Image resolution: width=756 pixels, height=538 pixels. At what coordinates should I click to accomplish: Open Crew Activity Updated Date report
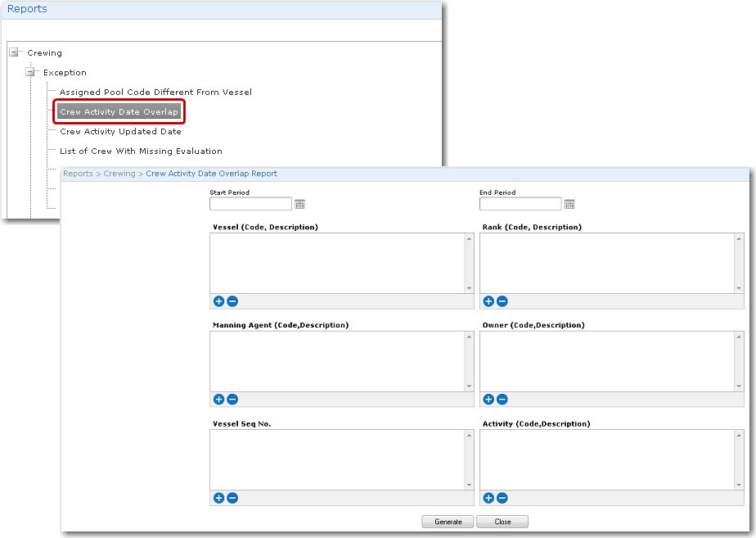[x=120, y=131]
